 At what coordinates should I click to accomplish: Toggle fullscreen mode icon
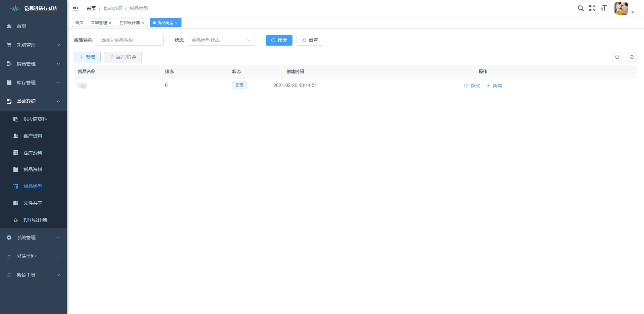click(592, 8)
